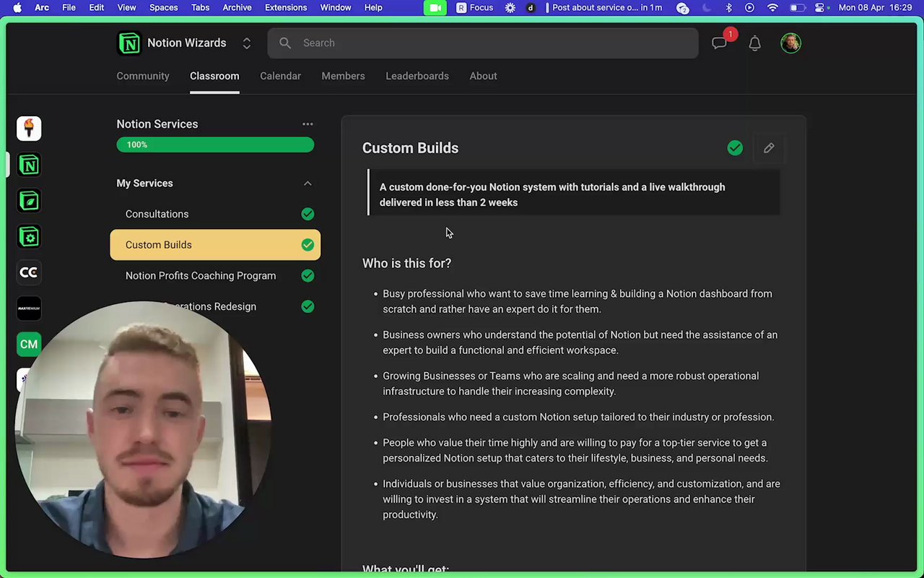Image resolution: width=924 pixels, height=578 pixels.
Task: Open the Notion Wizards group switcher arrows
Action: pos(246,43)
